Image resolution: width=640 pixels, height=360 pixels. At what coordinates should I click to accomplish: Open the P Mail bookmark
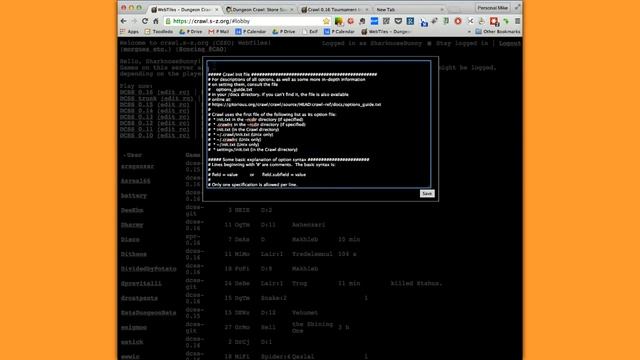click(x=219, y=31)
